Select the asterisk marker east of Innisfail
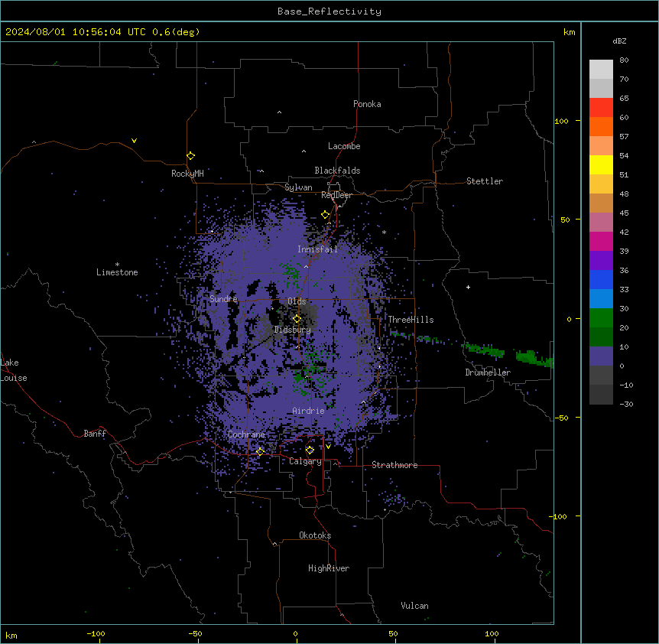This screenshot has height=644, width=659. pos(384,232)
